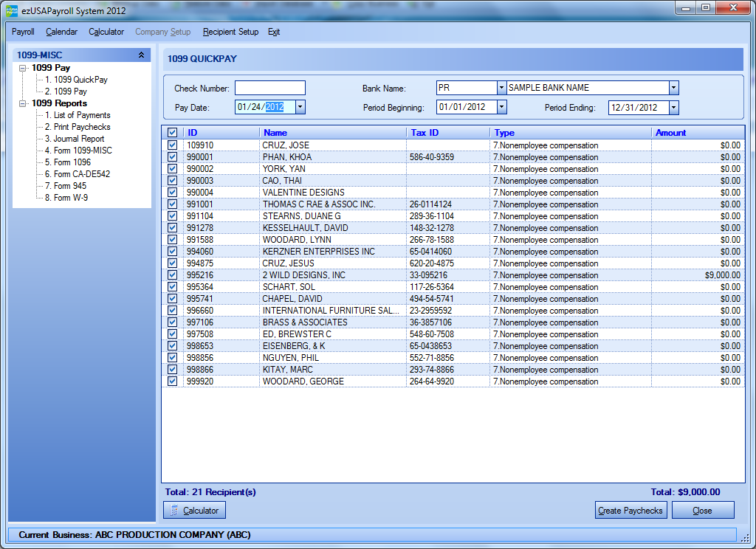Uncheck the checkbox for WOODARD, GEORGE row
The image size is (756, 549).
tap(172, 381)
